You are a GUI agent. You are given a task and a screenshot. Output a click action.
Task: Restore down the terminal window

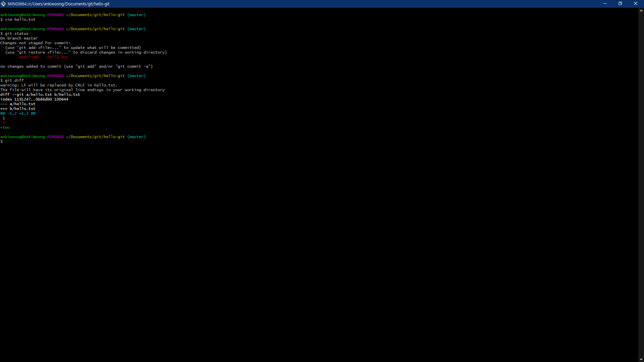620,4
